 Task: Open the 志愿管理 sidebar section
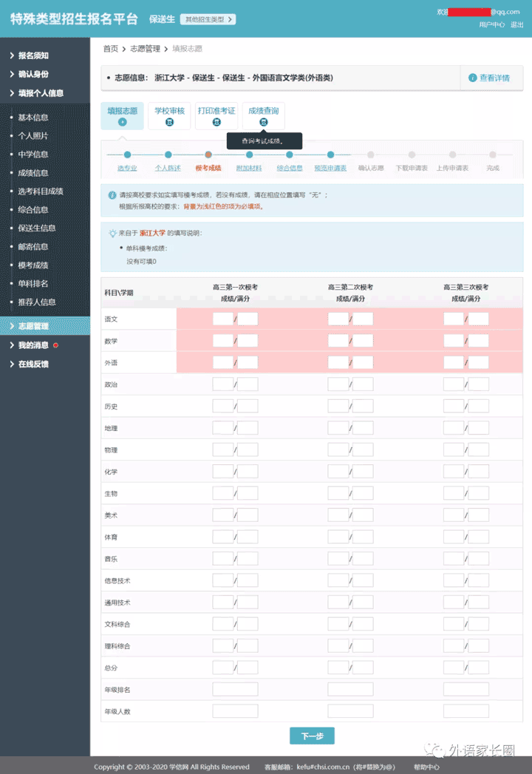coord(45,326)
